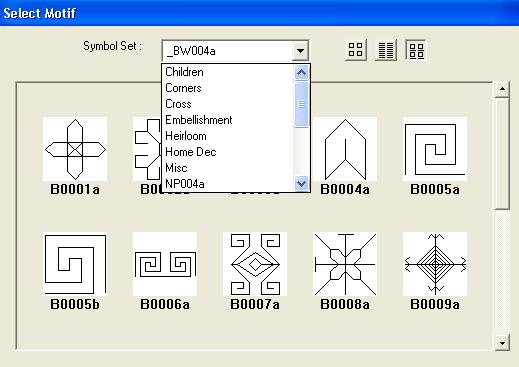Select icons-with-names view button
The image size is (519, 367).
[416, 50]
